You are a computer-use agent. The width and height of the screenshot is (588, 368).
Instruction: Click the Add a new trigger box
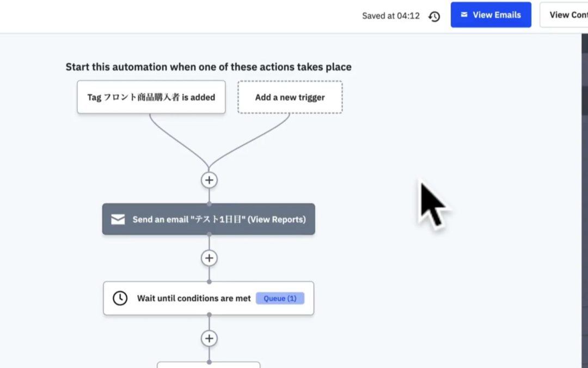290,97
